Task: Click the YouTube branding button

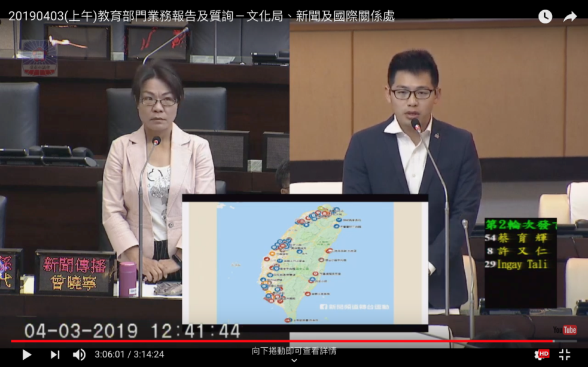Action: pos(565,329)
